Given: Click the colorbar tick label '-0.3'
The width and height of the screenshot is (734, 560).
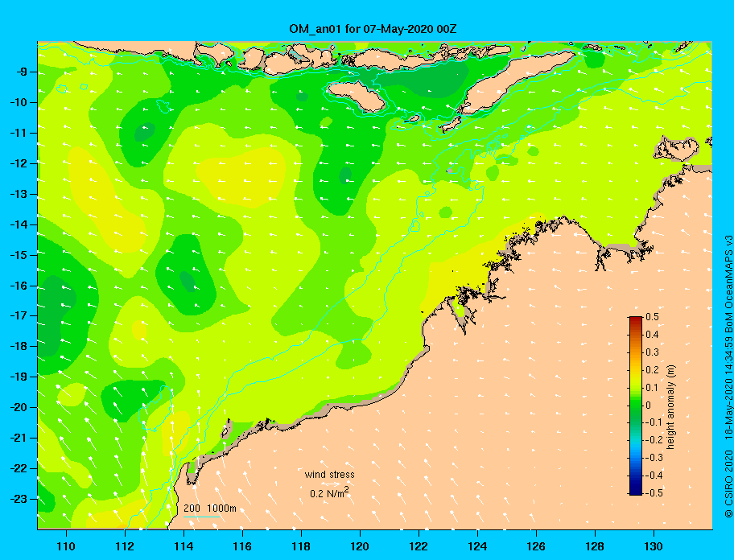Looking at the screenshot, I should point(655,458).
